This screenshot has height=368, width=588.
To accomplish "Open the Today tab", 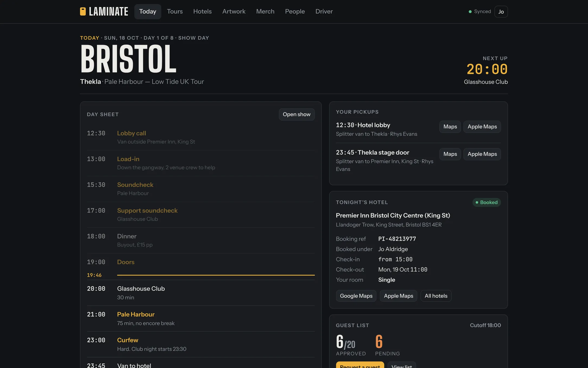I will (x=148, y=11).
